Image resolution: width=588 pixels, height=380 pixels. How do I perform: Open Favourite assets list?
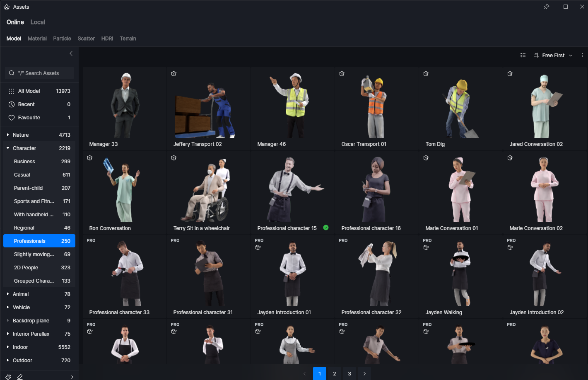tap(39, 117)
